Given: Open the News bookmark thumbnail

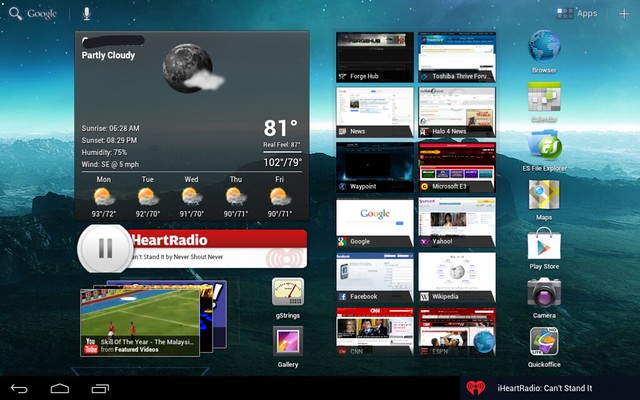Looking at the screenshot, I should click(375, 112).
